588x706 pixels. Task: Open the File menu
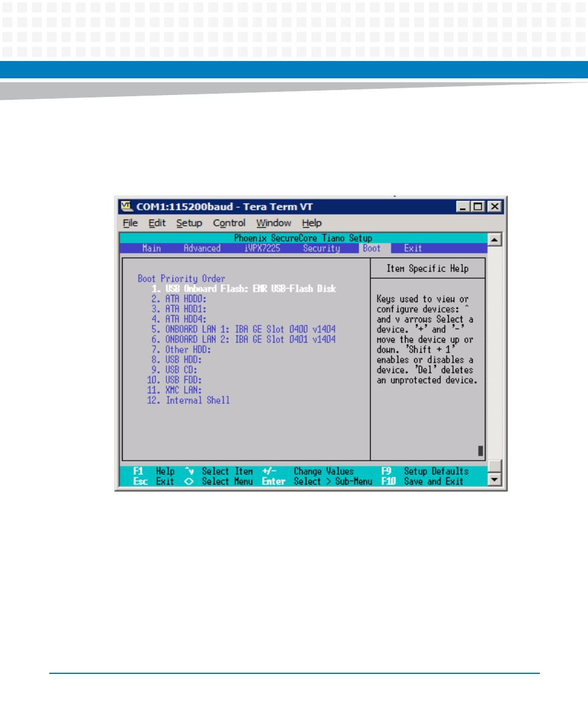(130, 223)
